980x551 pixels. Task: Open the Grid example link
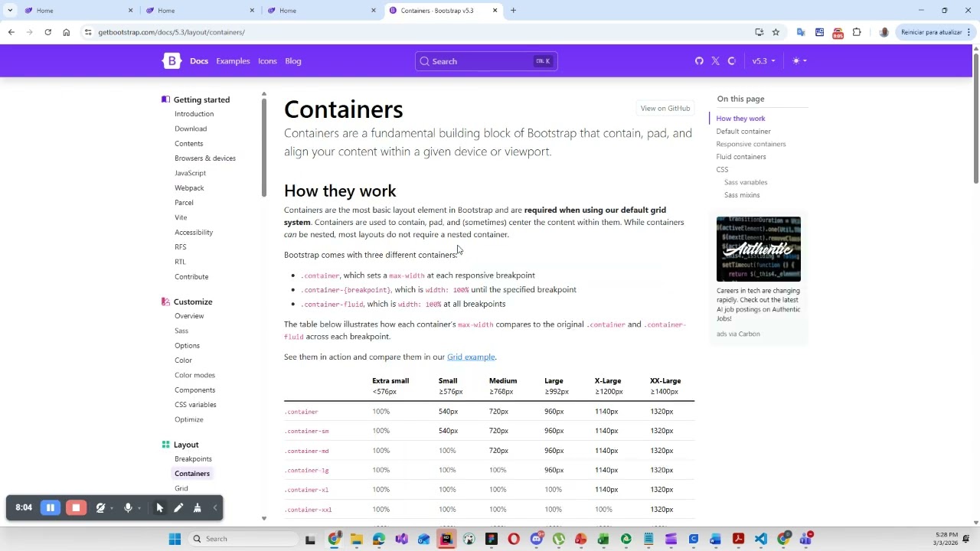471,357
